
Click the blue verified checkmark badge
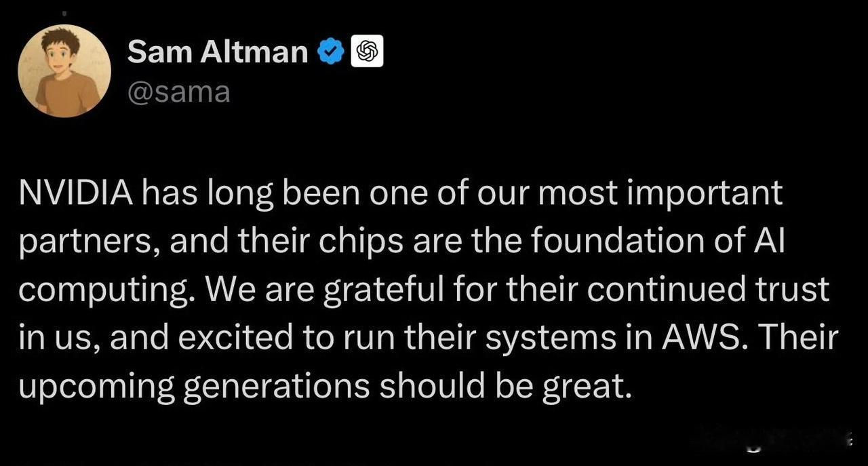coord(330,52)
